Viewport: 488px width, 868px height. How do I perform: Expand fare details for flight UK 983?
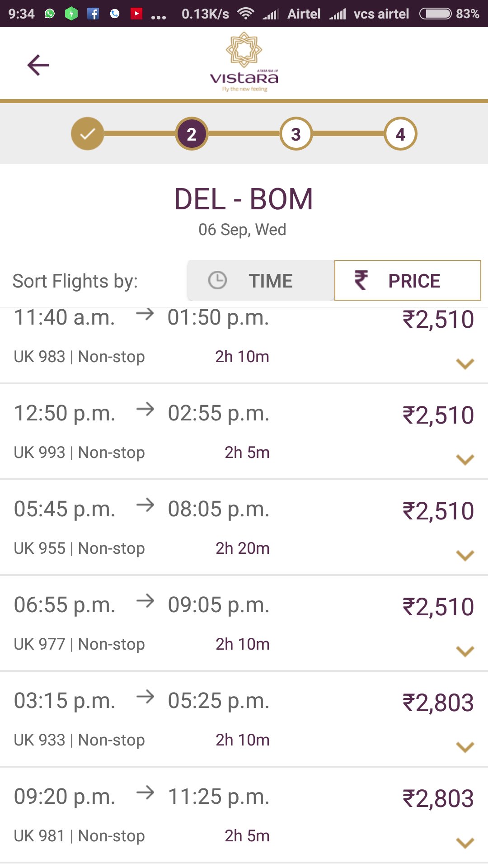click(x=465, y=363)
